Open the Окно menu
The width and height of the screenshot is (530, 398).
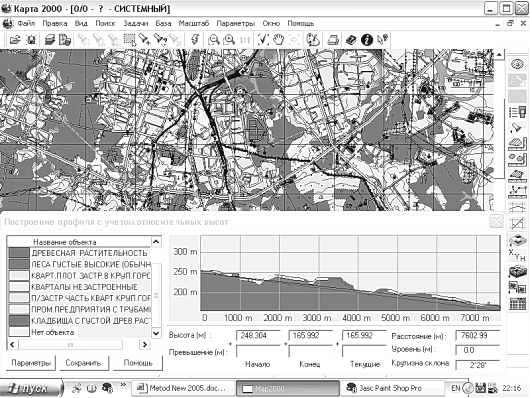271,23
